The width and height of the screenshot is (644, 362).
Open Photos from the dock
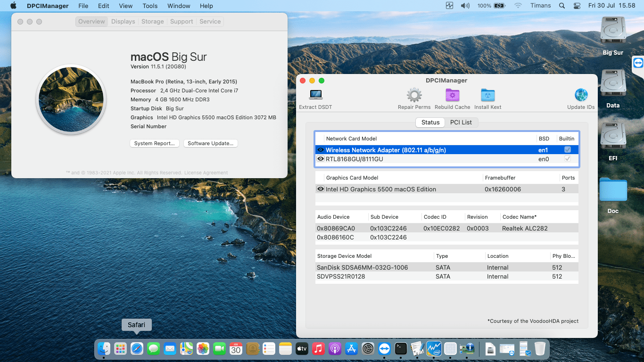203,349
